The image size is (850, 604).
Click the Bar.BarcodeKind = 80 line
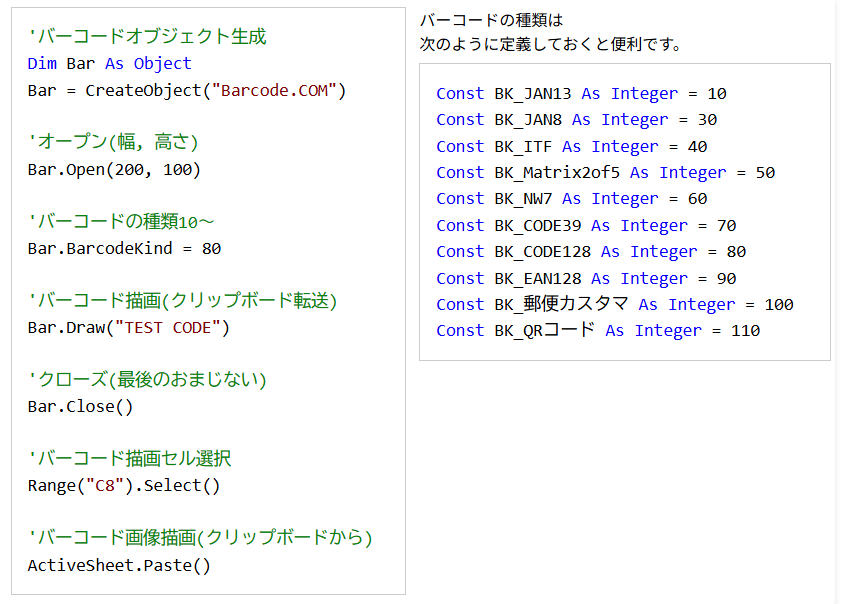pos(124,249)
